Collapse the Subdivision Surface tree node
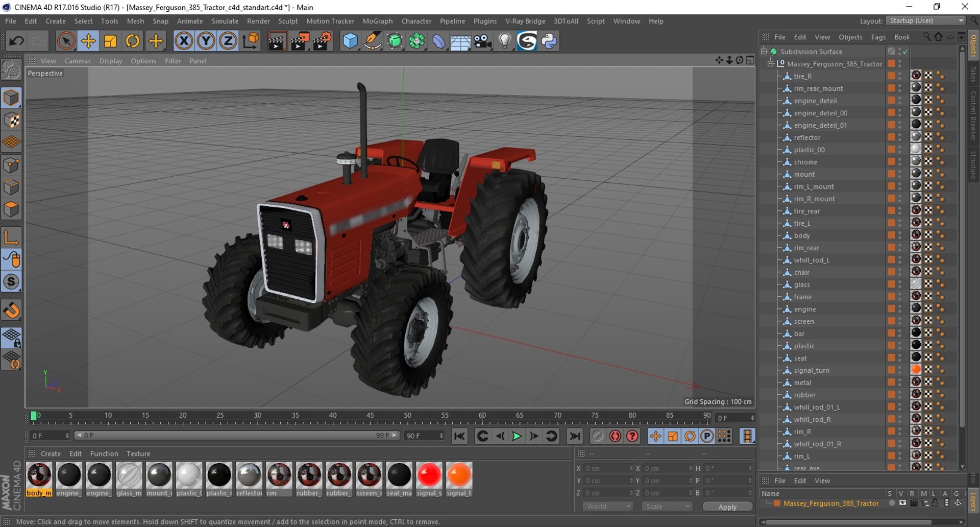 [x=764, y=52]
